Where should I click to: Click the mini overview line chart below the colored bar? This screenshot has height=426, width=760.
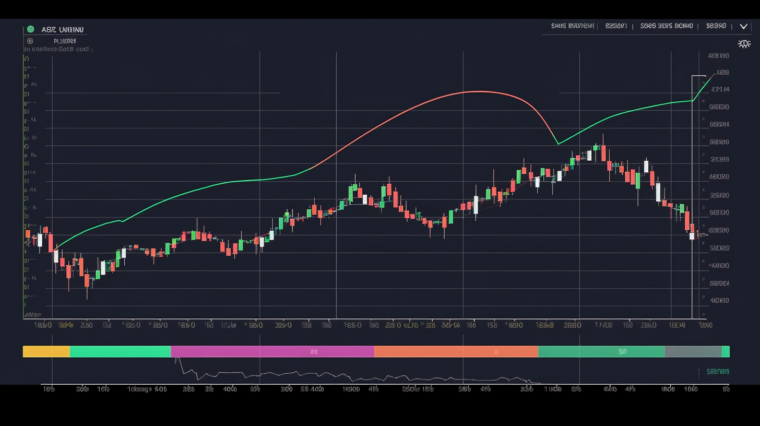[x=300, y=377]
